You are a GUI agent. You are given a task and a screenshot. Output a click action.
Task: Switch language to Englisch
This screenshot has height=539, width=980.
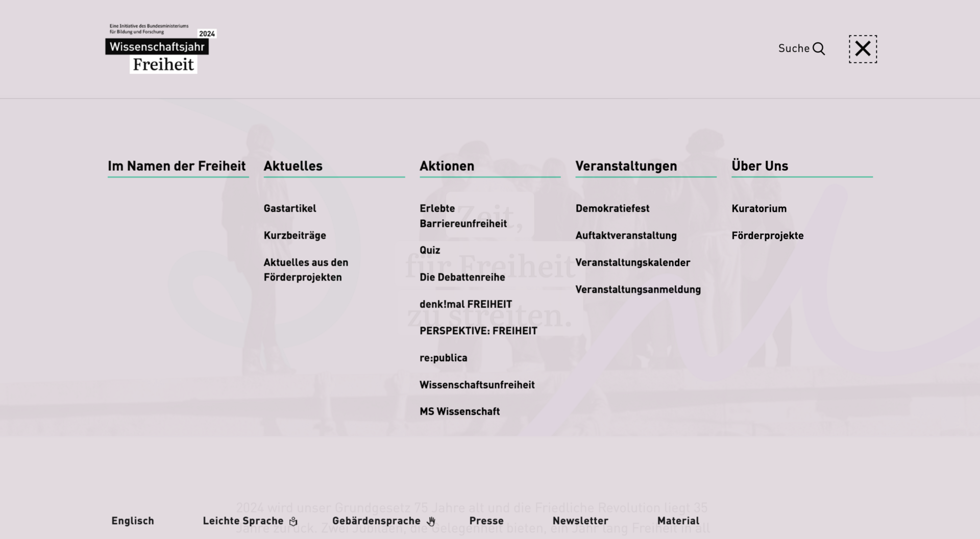(133, 521)
